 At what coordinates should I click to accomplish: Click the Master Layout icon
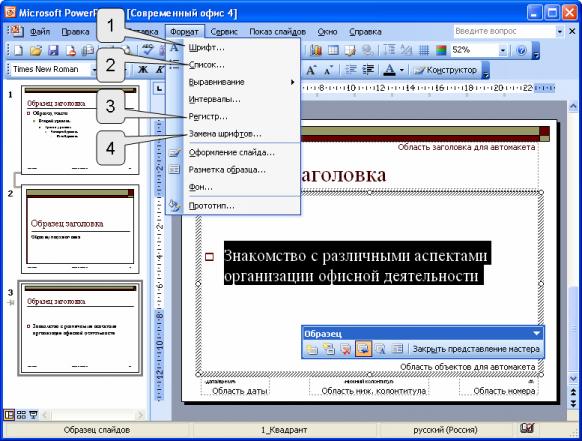pos(397,349)
